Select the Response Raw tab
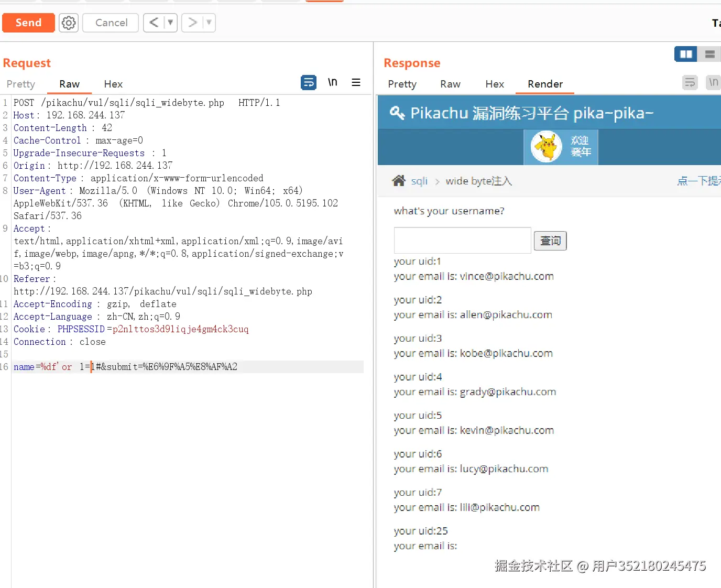Viewport: 721px width, 588px height. [x=450, y=84]
